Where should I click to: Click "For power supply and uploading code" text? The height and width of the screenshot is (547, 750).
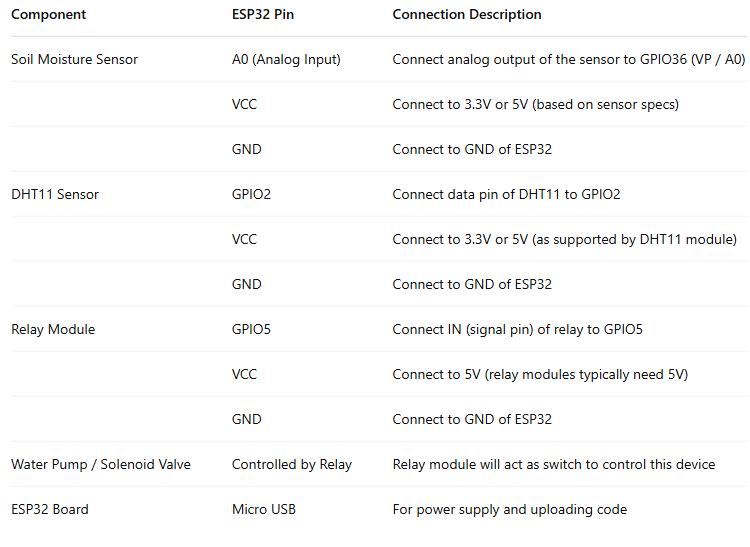pyautogui.click(x=510, y=509)
